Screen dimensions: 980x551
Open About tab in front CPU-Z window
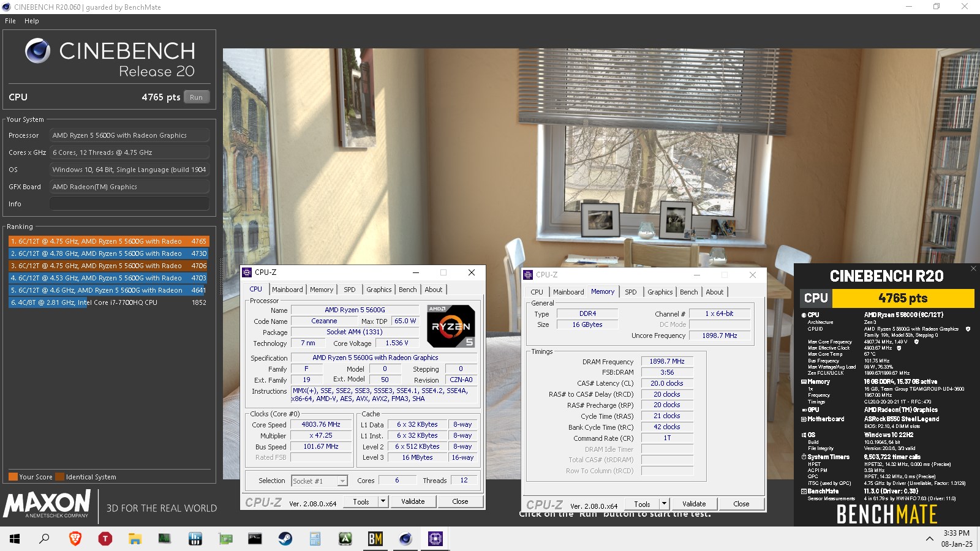pyautogui.click(x=434, y=290)
